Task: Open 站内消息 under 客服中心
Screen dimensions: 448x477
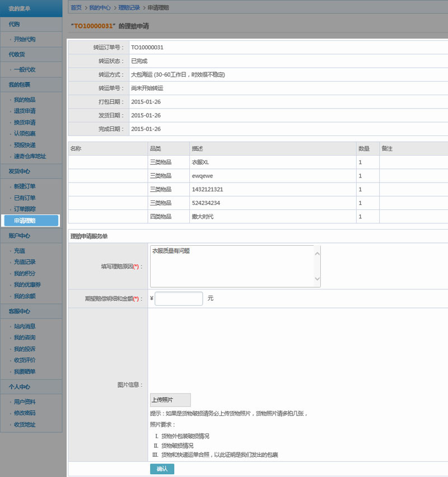Action: click(x=25, y=326)
